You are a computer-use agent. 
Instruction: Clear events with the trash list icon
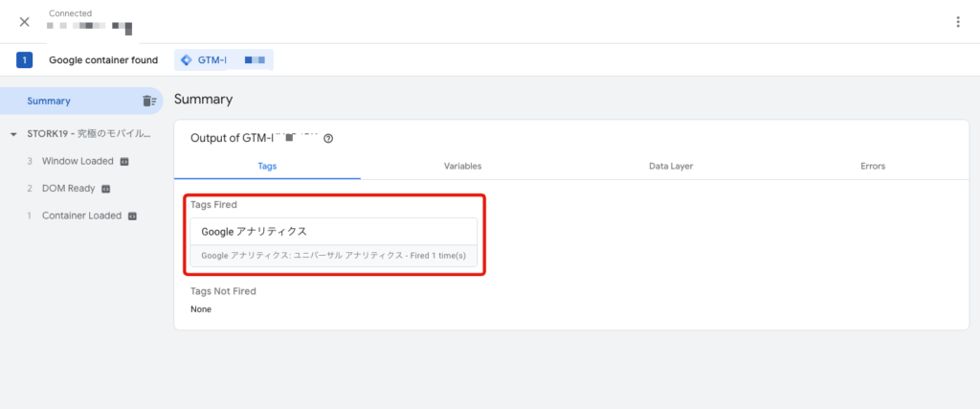point(149,101)
